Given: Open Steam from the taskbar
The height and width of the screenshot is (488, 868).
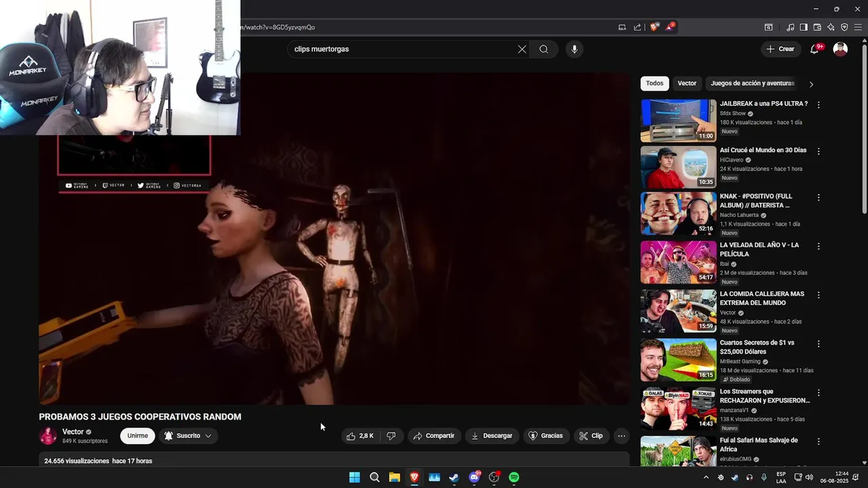Looking at the screenshot, I should [x=454, y=477].
